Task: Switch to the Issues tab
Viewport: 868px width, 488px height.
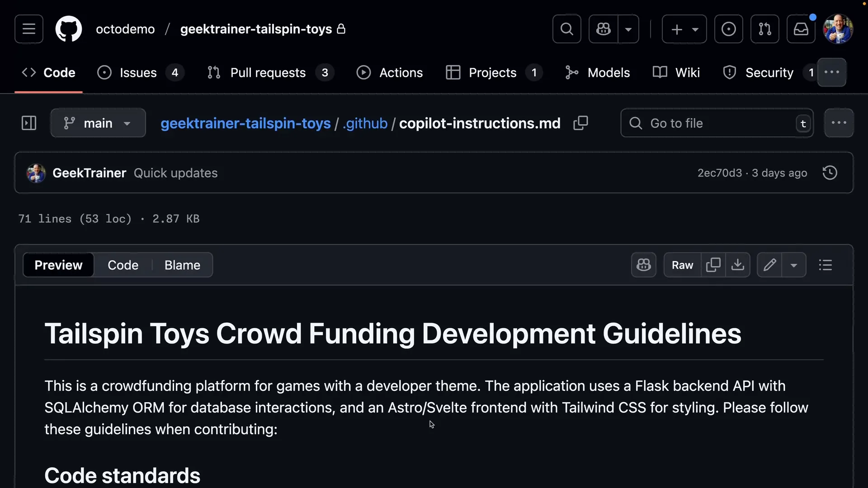Action: [x=141, y=73]
